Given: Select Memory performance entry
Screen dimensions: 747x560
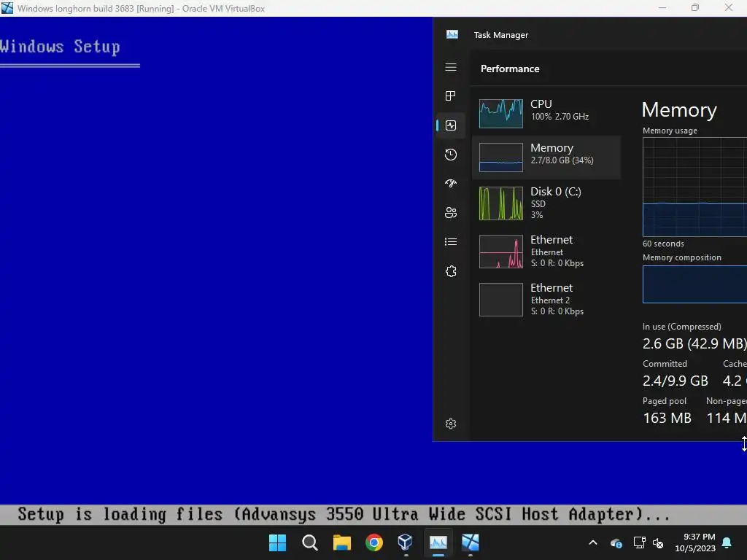Looking at the screenshot, I should 546,157.
